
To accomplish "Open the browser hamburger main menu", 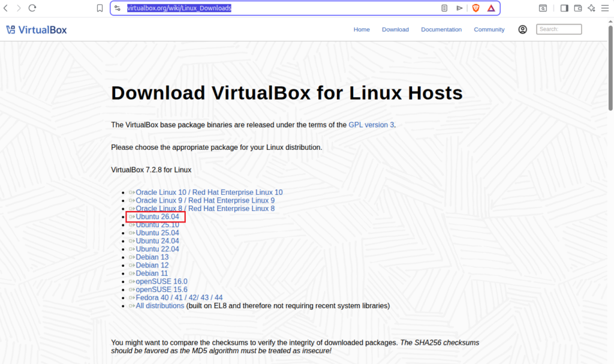I will tap(605, 8).
